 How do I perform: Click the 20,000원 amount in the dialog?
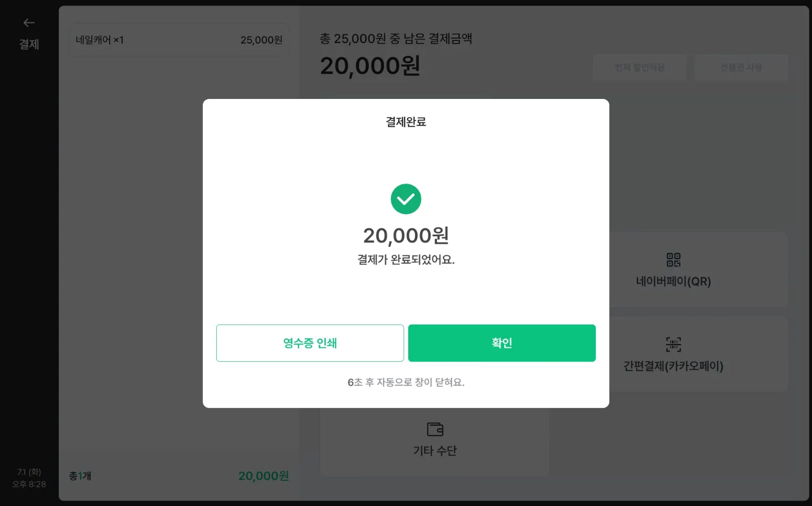(406, 236)
